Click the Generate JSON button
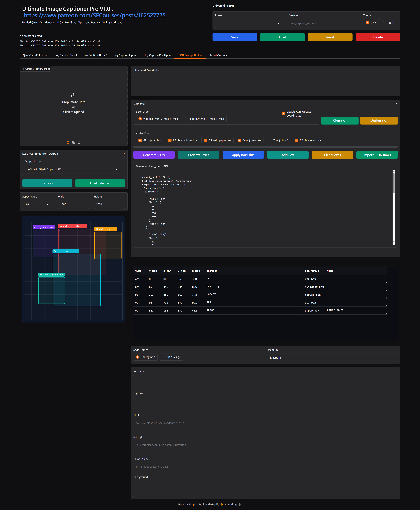 pyautogui.click(x=154, y=155)
